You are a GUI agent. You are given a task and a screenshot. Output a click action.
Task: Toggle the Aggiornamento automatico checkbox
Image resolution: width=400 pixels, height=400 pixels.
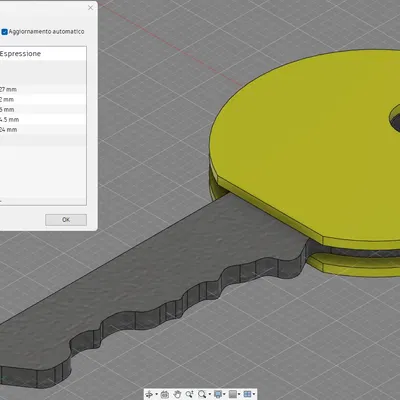tap(4, 32)
